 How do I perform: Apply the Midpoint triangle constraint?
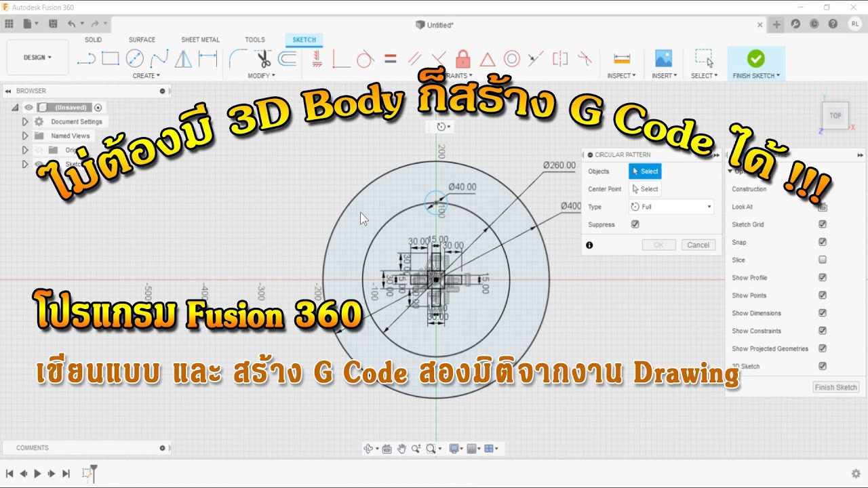click(488, 59)
